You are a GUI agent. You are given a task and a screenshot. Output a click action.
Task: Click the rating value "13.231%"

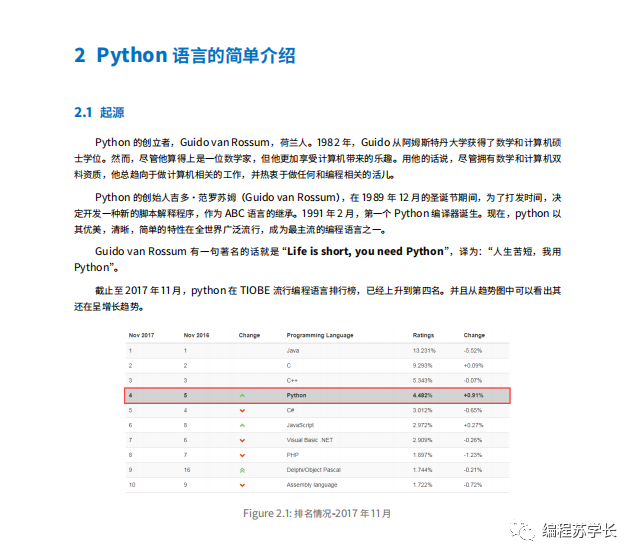424,351
